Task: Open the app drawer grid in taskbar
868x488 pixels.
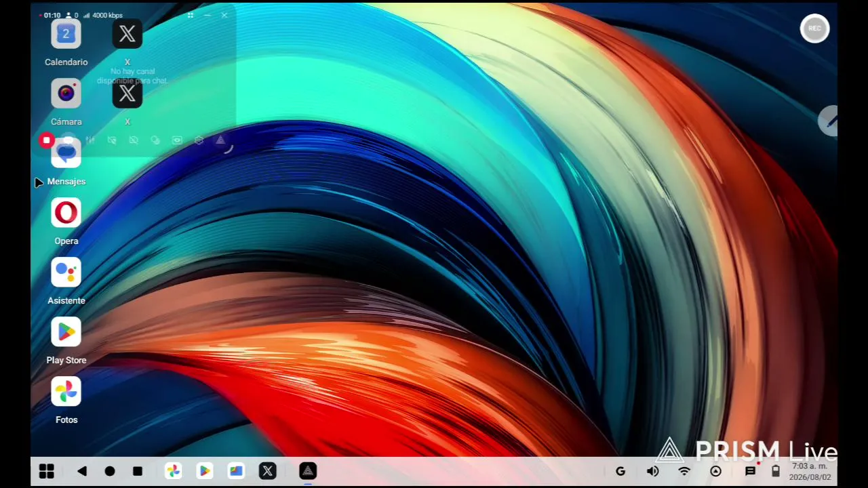Action: click(46, 471)
